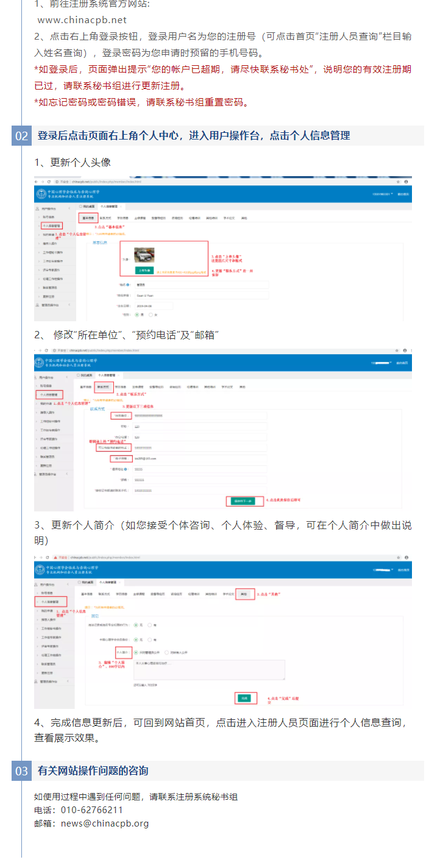
Task: Select '有' radio in the 中国心理学会 membership row
Action: [151, 639]
